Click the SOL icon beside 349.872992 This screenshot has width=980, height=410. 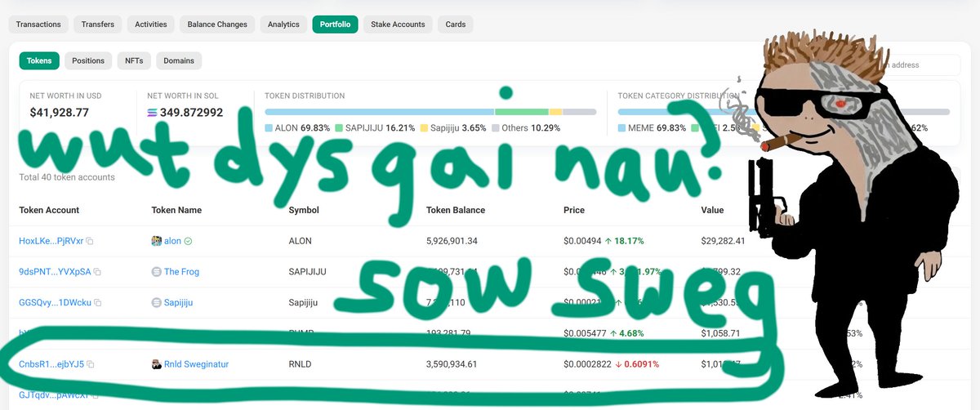153,113
